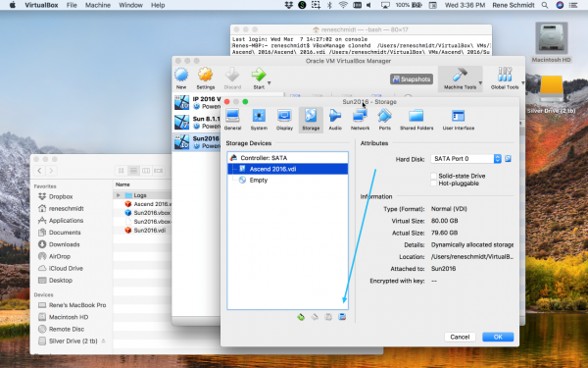
Task: Select Ascend 2016.vdi in storage tree
Action: 287,169
